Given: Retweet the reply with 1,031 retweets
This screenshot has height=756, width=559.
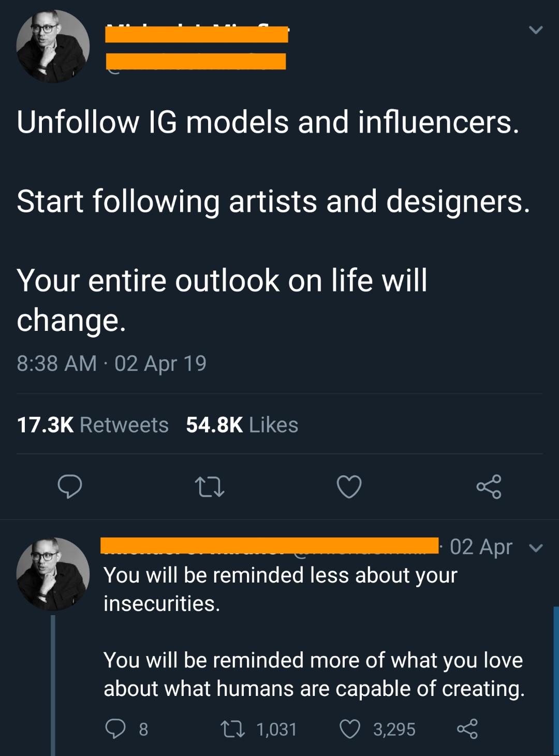Looking at the screenshot, I should click(229, 729).
